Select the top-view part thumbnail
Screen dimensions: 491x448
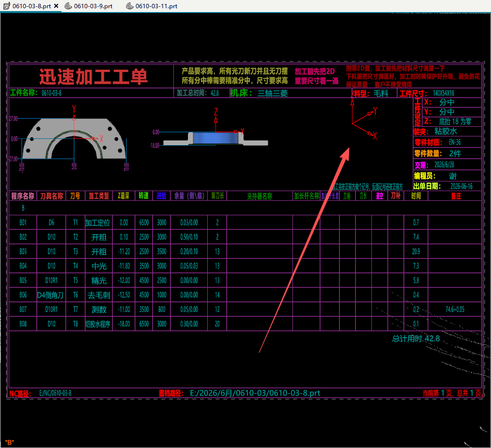(75, 138)
